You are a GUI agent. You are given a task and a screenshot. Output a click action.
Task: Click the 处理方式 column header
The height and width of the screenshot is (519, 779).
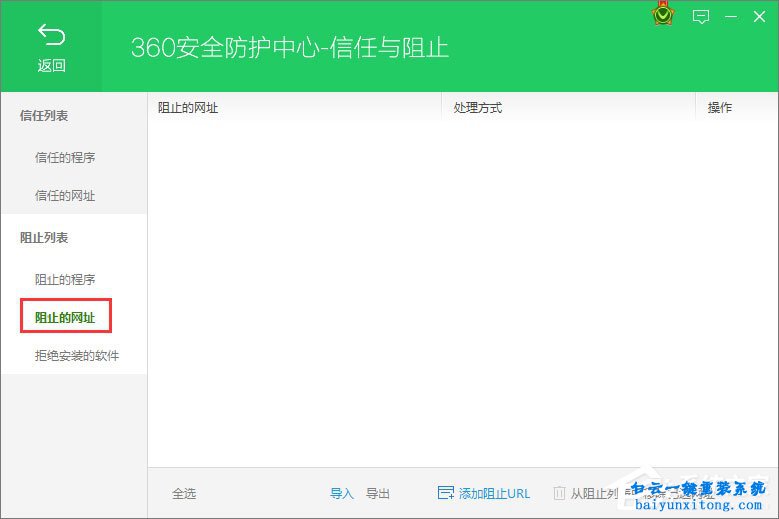pyautogui.click(x=477, y=107)
